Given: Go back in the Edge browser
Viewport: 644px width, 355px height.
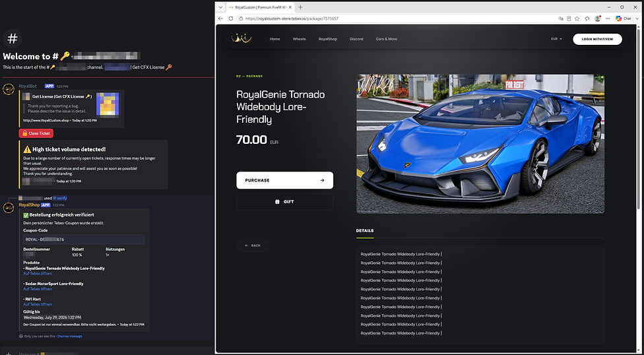Looking at the screenshot, I should click(x=220, y=18).
